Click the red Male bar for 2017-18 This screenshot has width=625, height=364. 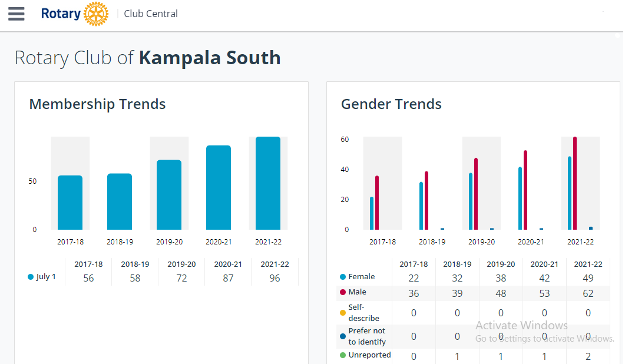pos(377,203)
